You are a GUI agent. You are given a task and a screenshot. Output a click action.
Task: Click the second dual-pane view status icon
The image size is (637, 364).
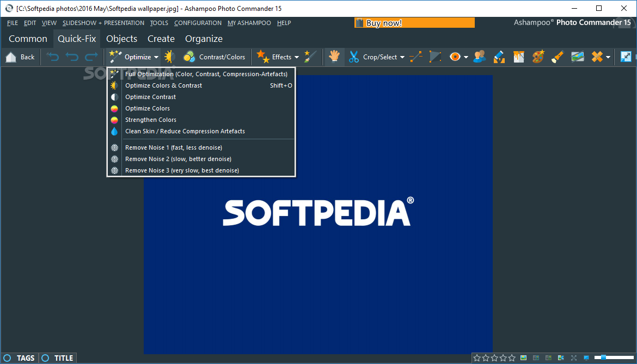point(548,358)
